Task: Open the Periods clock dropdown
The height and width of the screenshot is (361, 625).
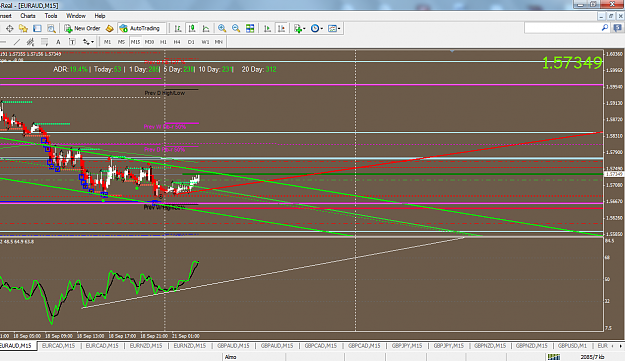Action: point(316,28)
